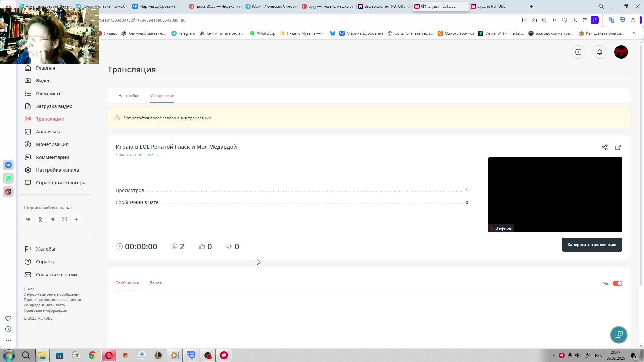644x362 pixels.
Task: Open a new browser tab
Action: (531, 6)
